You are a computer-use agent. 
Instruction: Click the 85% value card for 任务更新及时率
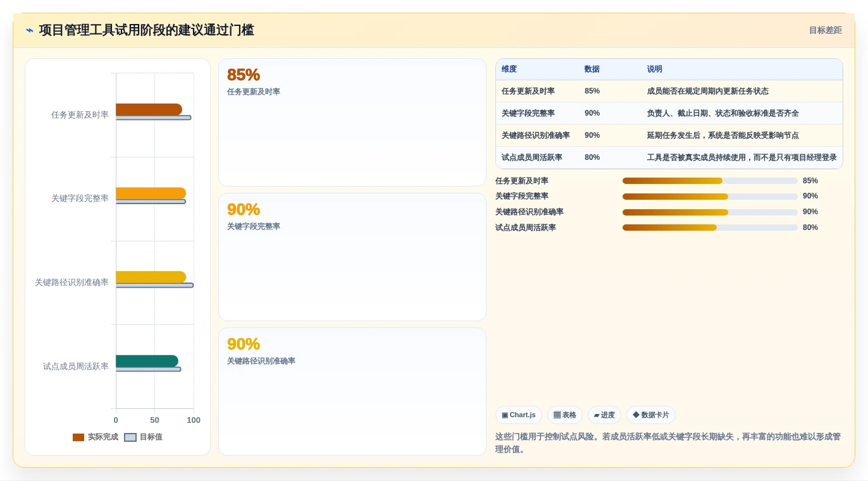tap(352, 123)
